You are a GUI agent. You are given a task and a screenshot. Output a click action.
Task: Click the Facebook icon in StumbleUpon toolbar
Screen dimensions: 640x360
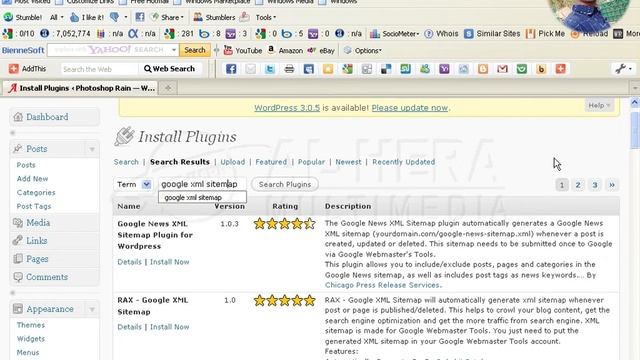coord(140,17)
